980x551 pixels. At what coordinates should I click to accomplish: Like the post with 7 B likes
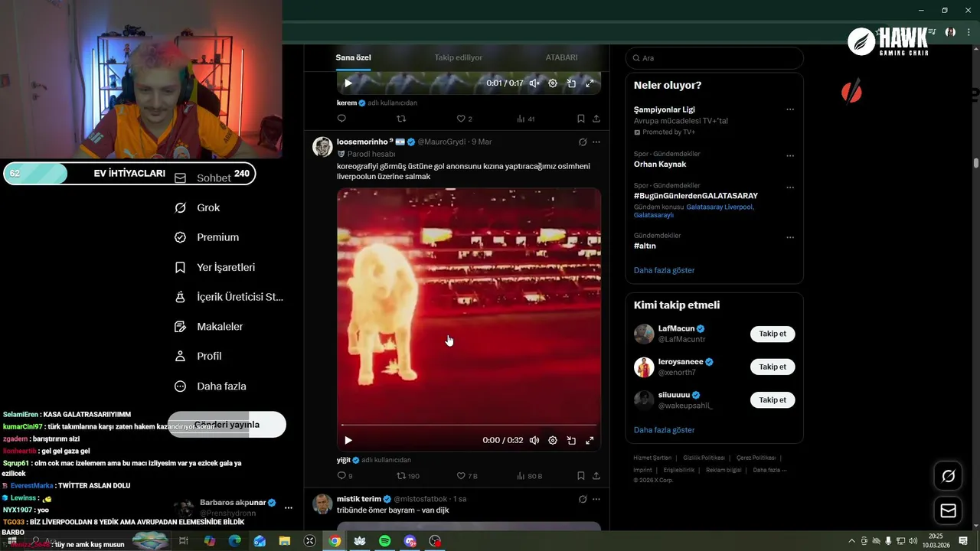pyautogui.click(x=467, y=476)
